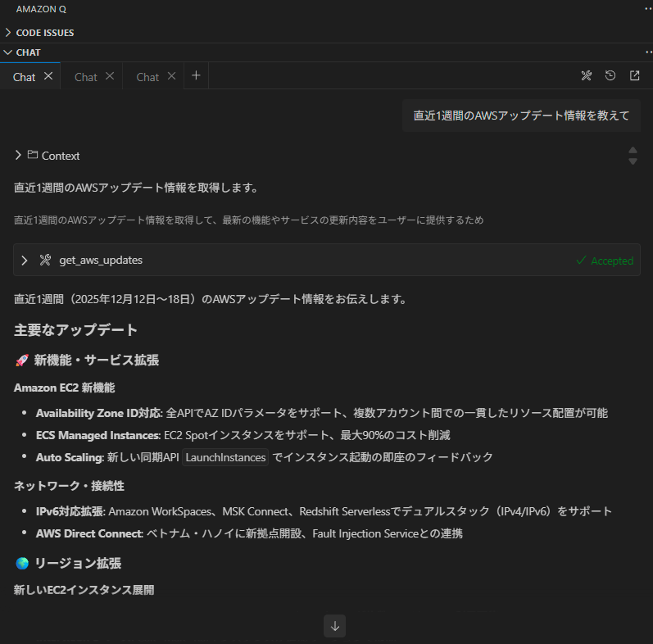Image resolution: width=653 pixels, height=644 pixels.
Task: Click the user prompt message bubble
Action: [521, 116]
